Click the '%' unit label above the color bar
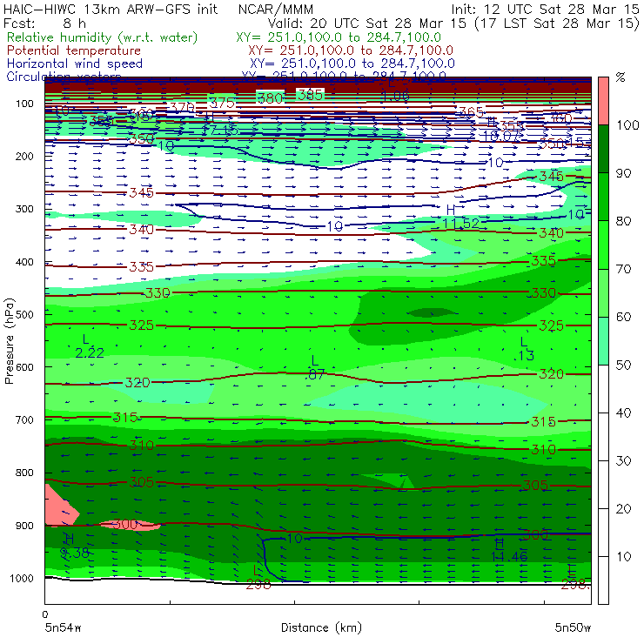The width and height of the screenshot is (644, 644). 621,77
